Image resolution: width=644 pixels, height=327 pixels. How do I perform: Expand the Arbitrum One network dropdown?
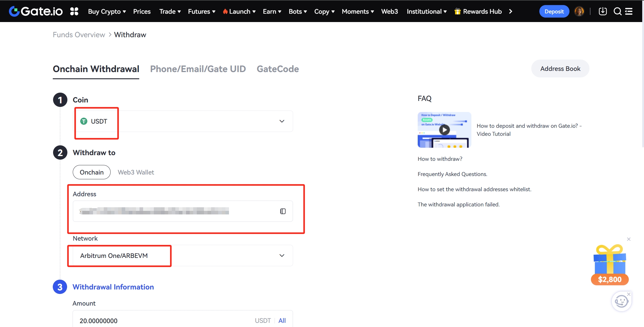pyautogui.click(x=281, y=256)
